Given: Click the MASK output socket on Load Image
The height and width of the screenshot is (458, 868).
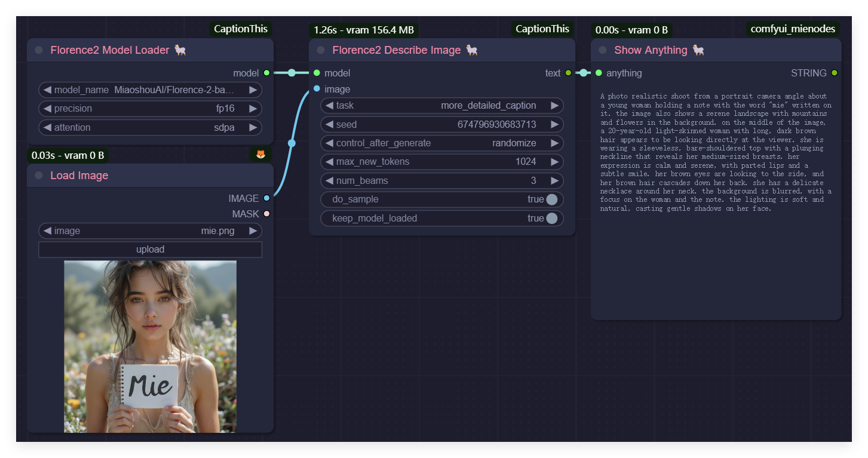Looking at the screenshot, I should 266,214.
